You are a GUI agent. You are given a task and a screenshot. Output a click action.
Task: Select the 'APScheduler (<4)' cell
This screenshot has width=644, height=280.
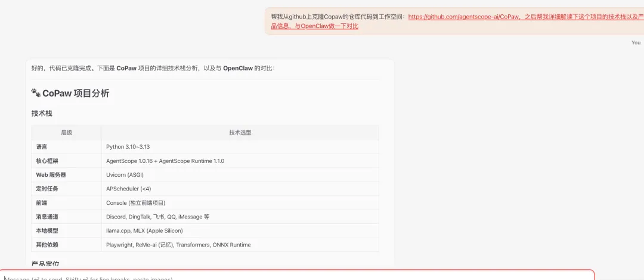click(240, 189)
